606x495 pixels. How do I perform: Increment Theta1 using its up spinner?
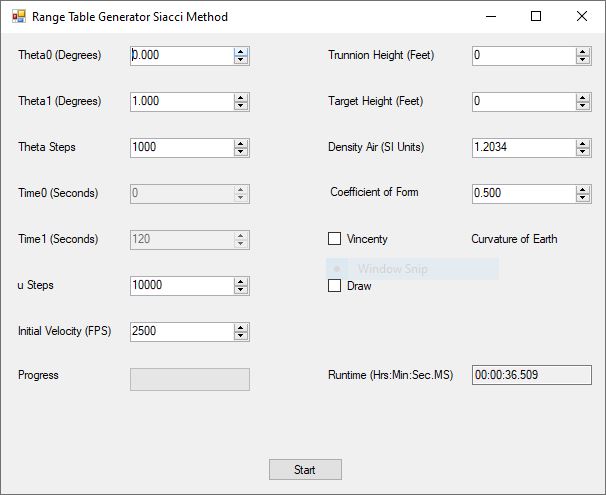point(241,98)
